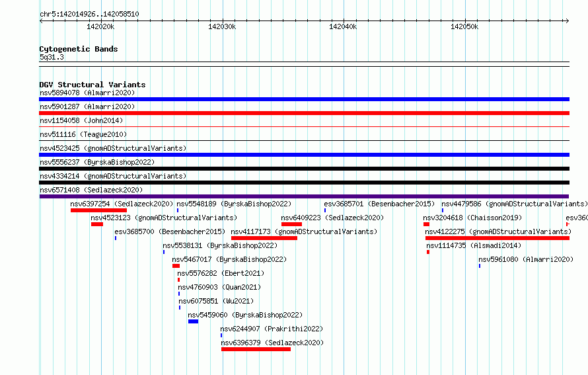Select the black bar under nsv4334214

304,183
